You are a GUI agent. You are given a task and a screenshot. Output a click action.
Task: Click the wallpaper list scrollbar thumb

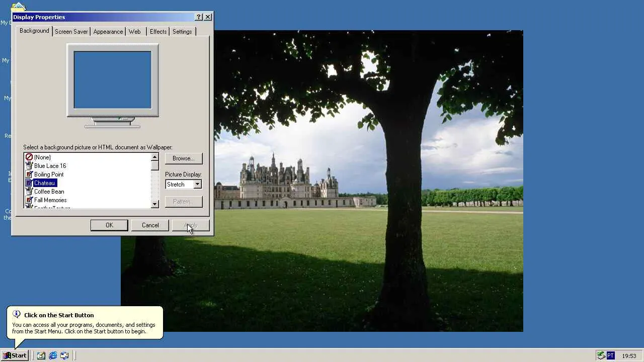(154, 166)
